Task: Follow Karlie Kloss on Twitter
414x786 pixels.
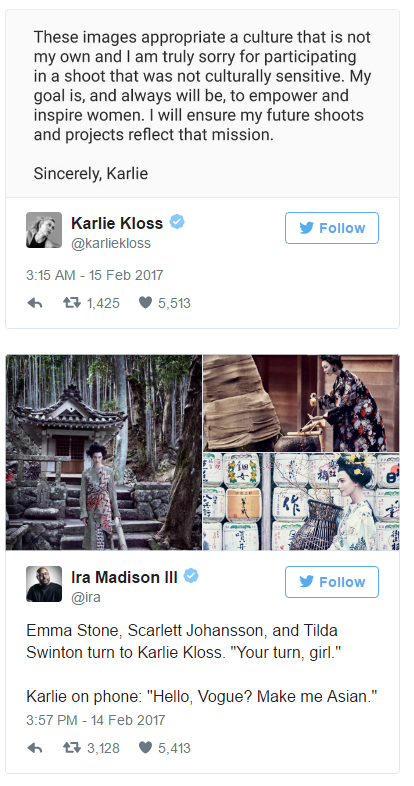Action: click(332, 228)
